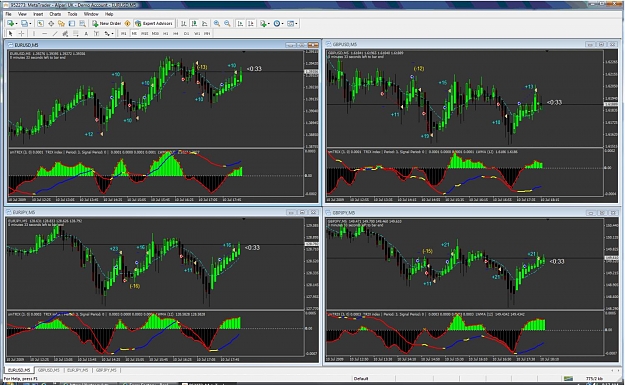Select the equidistant channel tool
The height and width of the screenshot is (385, 625).
tap(65, 33)
